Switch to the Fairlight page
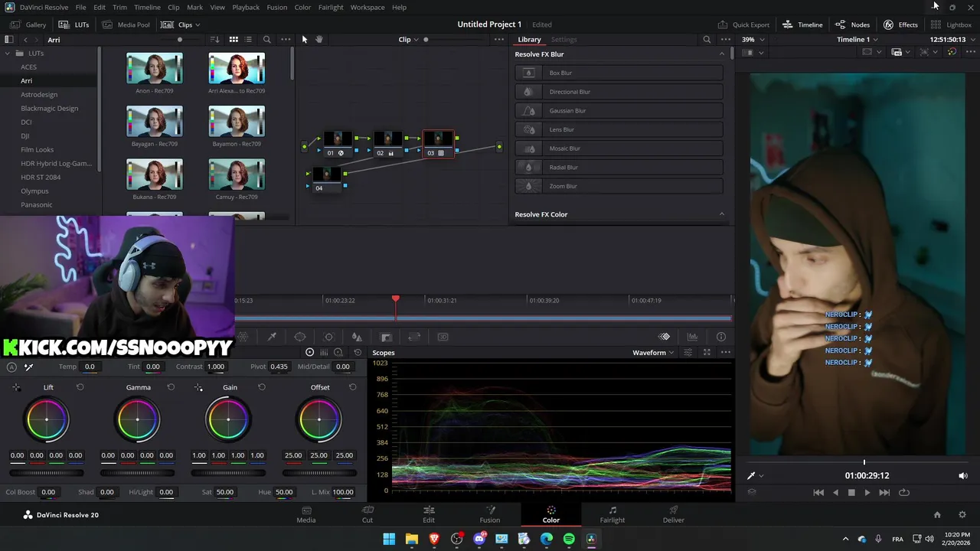 (612, 514)
